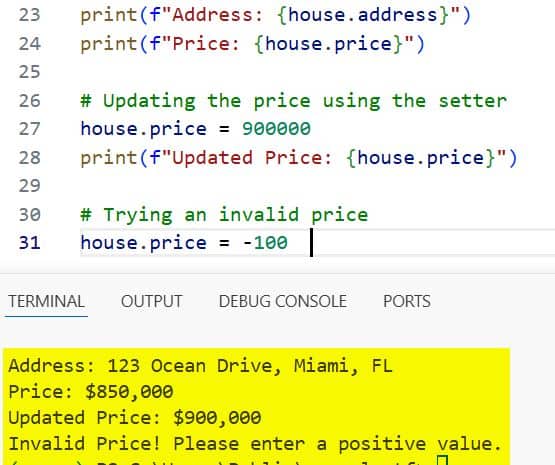Viewport: 555px width, 465px height.
Task: Place cursor in print Address code line
Action: point(276,15)
